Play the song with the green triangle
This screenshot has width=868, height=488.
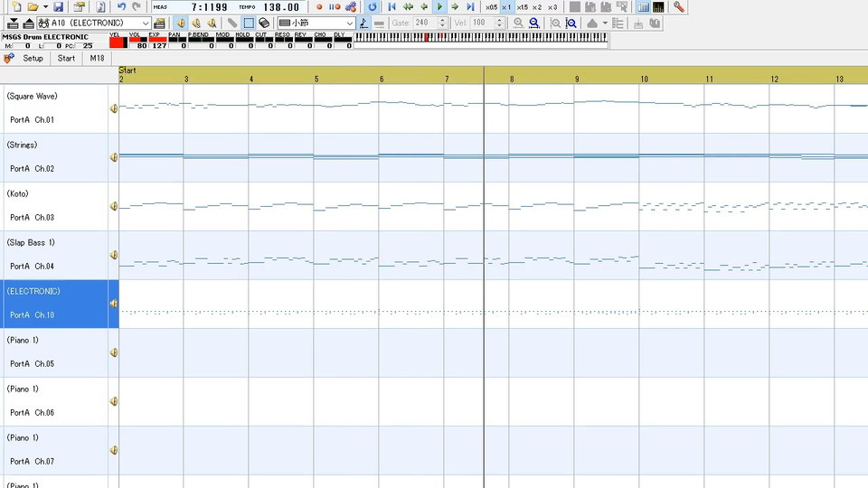[x=439, y=7]
